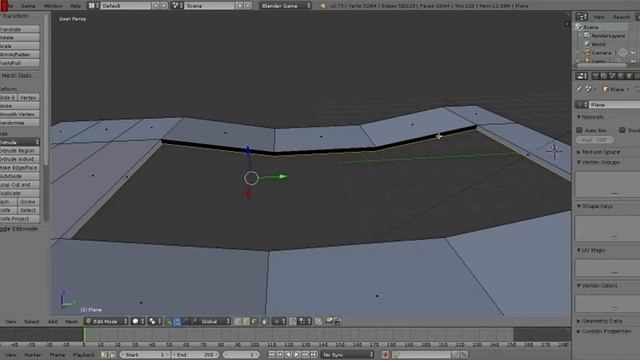
Task: Open the outliner editor type selector icon
Action: click(x=581, y=17)
